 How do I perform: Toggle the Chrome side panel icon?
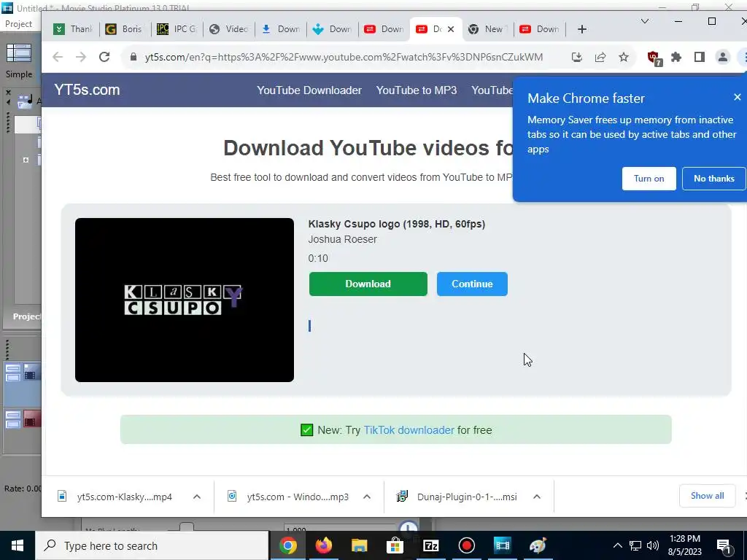click(x=700, y=57)
